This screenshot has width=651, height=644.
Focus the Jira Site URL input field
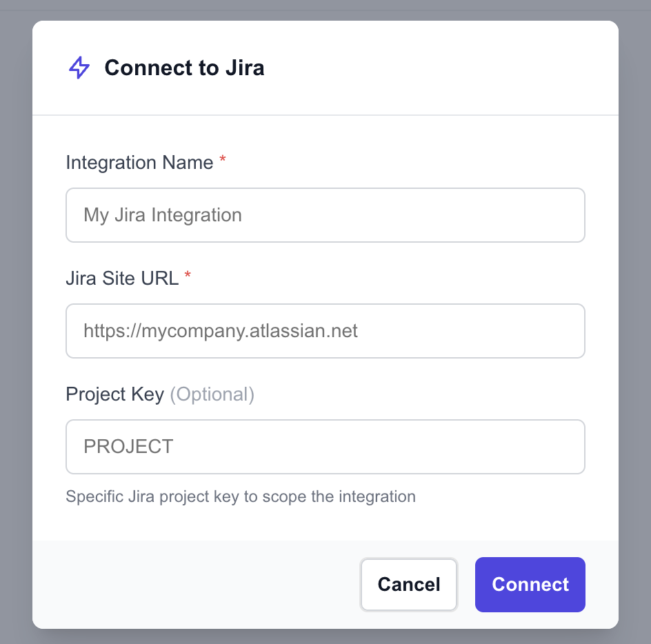pyautogui.click(x=325, y=331)
